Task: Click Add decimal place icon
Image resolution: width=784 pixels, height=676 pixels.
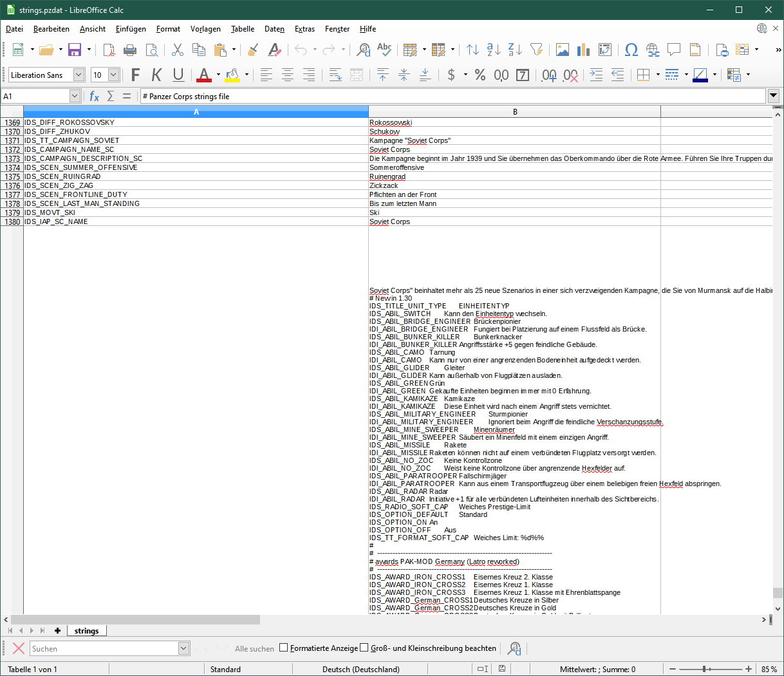Action: click(549, 75)
